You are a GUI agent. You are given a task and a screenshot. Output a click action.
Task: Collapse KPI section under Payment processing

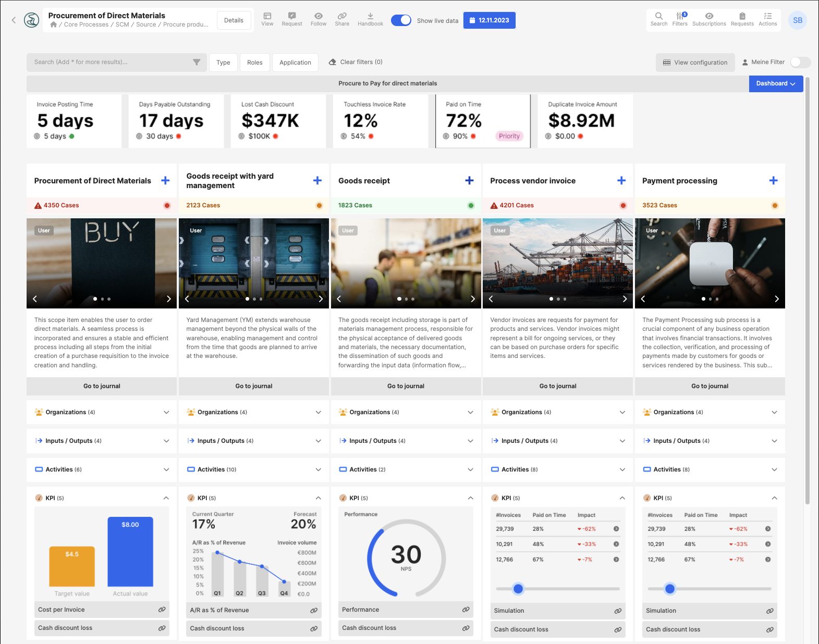click(x=774, y=498)
